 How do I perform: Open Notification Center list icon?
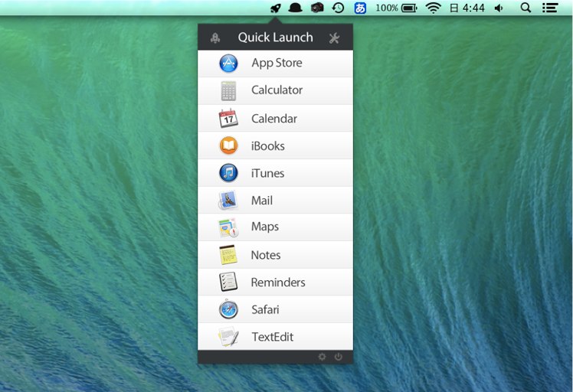click(549, 8)
